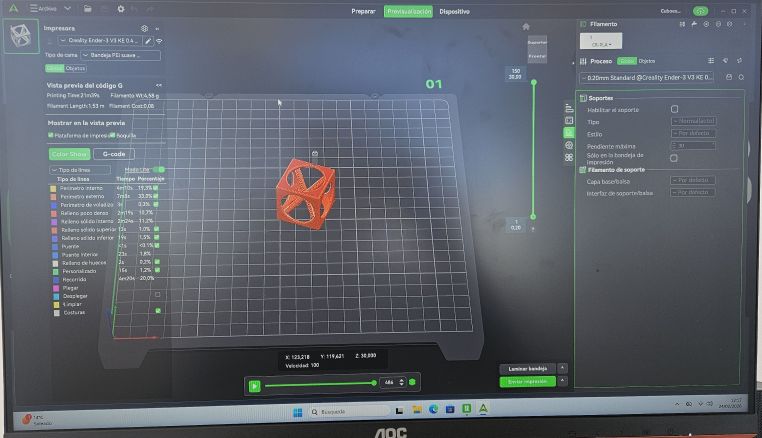Viewport: 762px width, 438px height.
Task: Collapse the Vista previa del código G section
Action: pyautogui.click(x=158, y=85)
